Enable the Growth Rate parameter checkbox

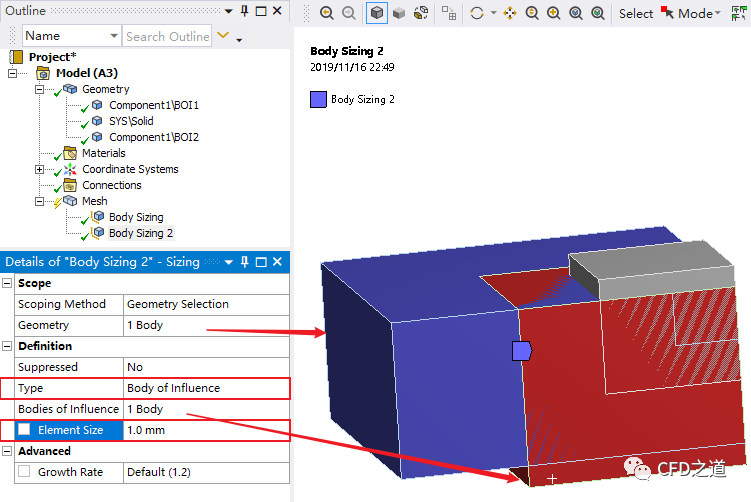[24, 472]
